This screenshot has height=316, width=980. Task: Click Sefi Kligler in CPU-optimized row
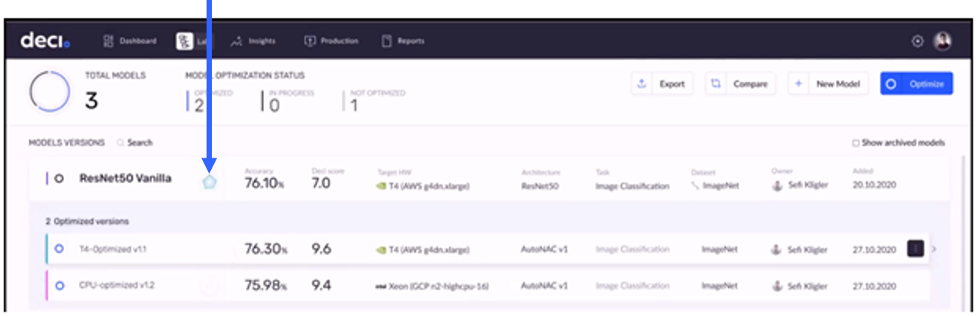pos(807,287)
